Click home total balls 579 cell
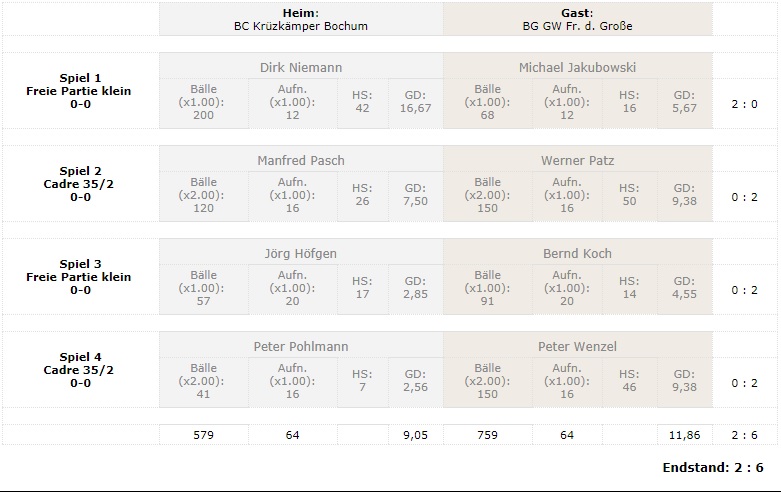Screen dimensions: 781x492 203,435
